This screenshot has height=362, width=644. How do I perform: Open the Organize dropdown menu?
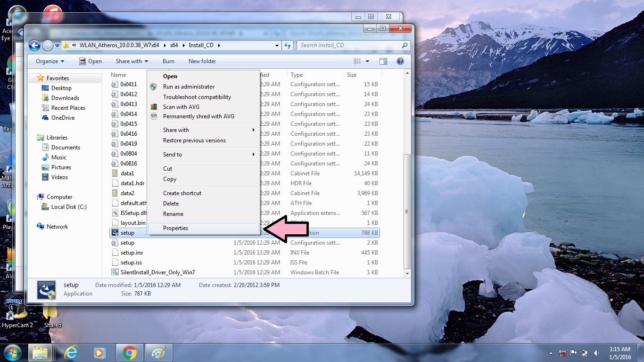(50, 61)
